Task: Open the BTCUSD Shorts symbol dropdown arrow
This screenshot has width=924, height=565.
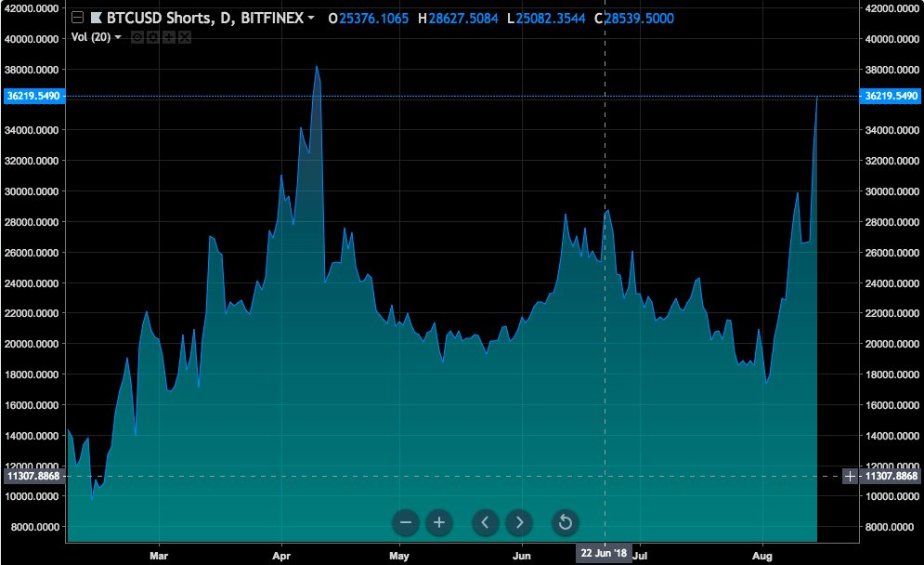Action: 311,18
